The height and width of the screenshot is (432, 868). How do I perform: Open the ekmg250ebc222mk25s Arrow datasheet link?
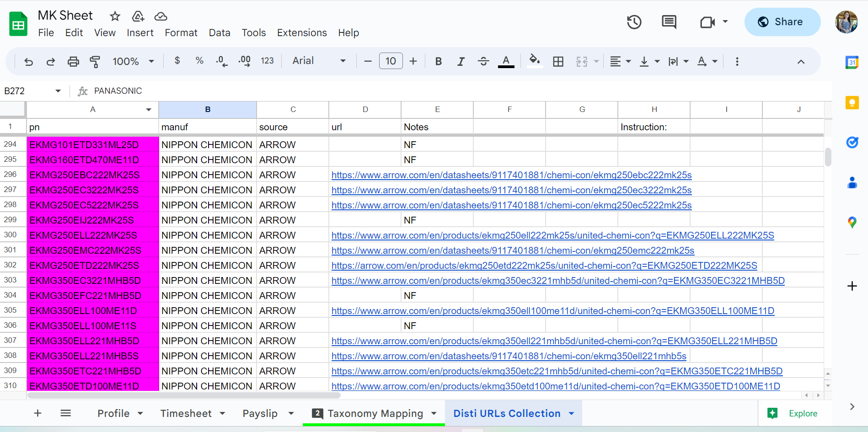coord(511,175)
